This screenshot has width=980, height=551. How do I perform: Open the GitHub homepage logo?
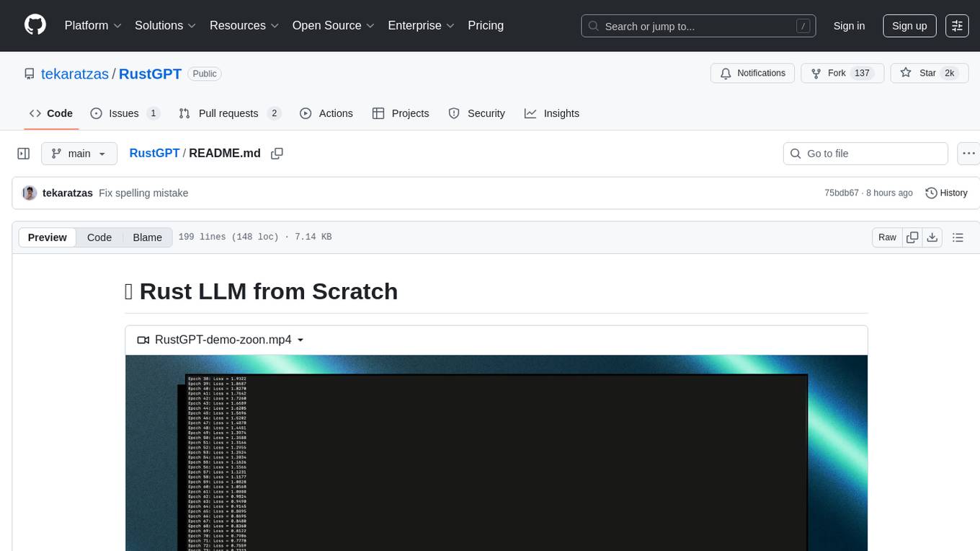click(35, 25)
